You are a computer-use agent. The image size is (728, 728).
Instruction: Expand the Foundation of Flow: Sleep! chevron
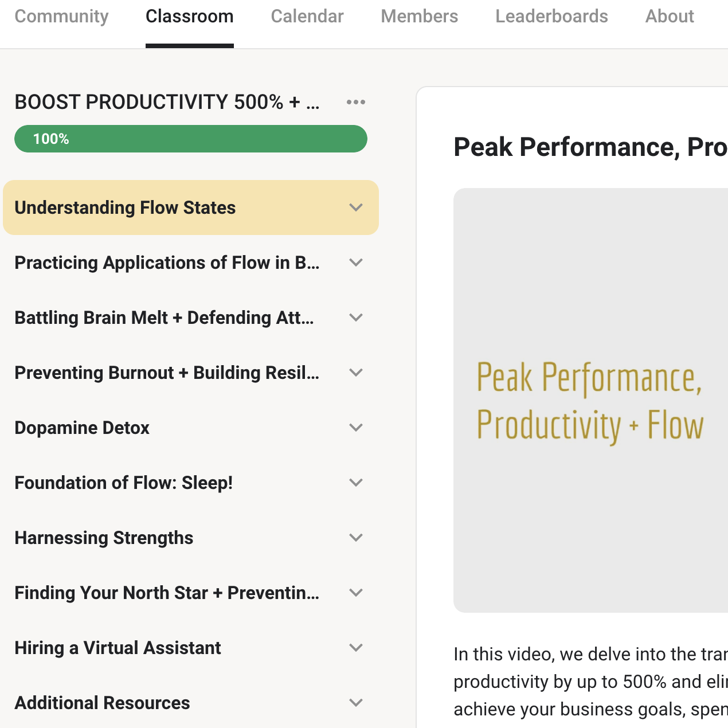(356, 483)
